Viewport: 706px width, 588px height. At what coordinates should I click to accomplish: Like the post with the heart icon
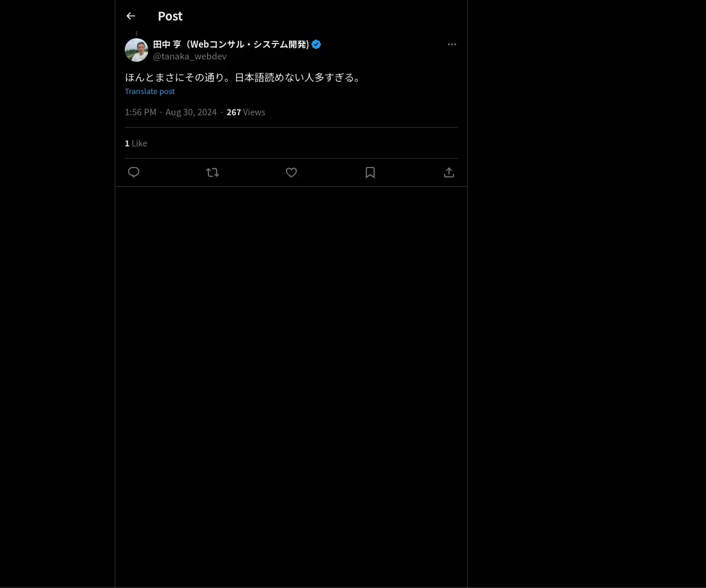click(291, 172)
